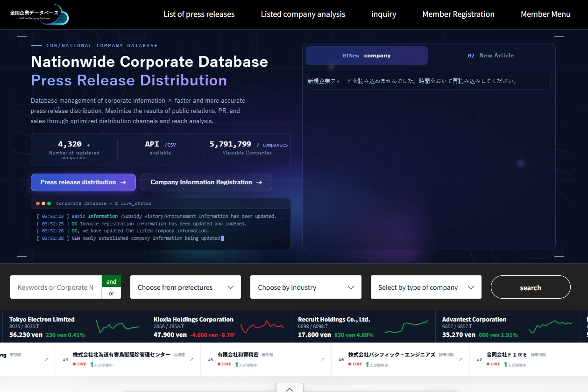Click the 4,320 registered companies statistic
588x392 pixels.
(x=74, y=150)
